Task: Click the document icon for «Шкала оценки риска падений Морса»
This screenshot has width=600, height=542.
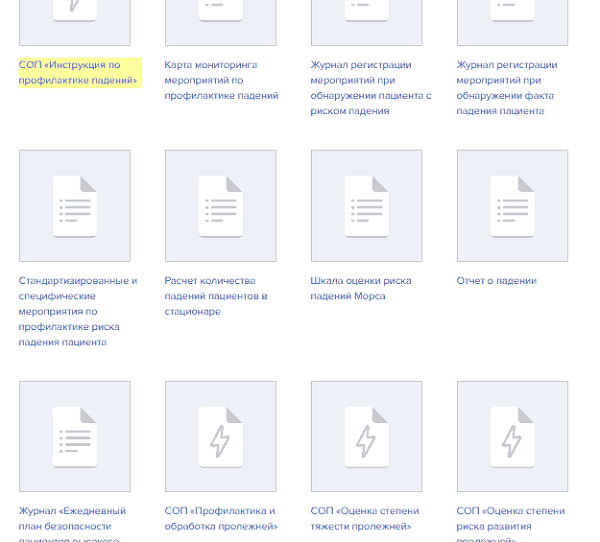Action: (366, 205)
